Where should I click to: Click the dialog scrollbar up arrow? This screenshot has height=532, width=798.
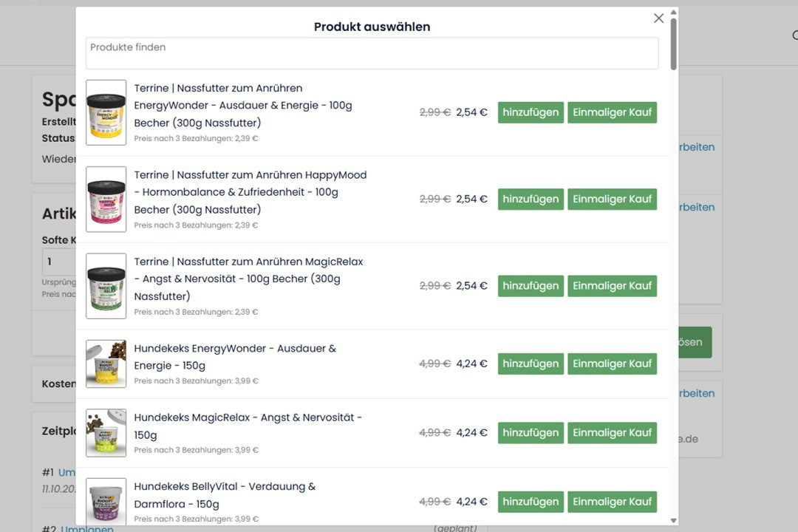coord(673,13)
